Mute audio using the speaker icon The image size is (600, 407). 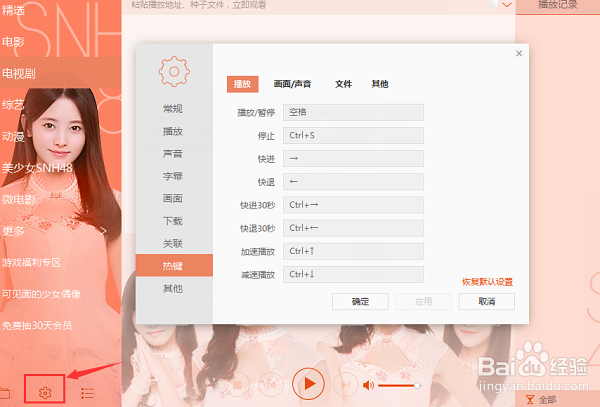coord(368,385)
